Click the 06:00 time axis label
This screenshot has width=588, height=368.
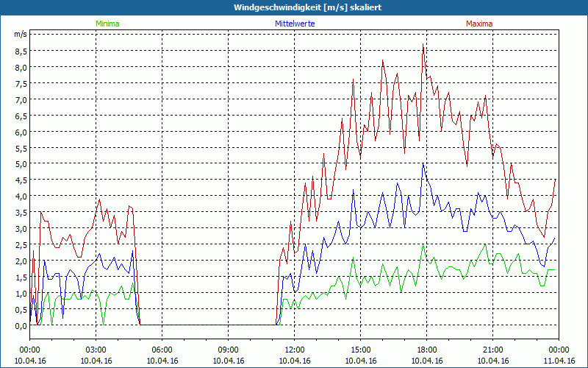(x=162, y=350)
